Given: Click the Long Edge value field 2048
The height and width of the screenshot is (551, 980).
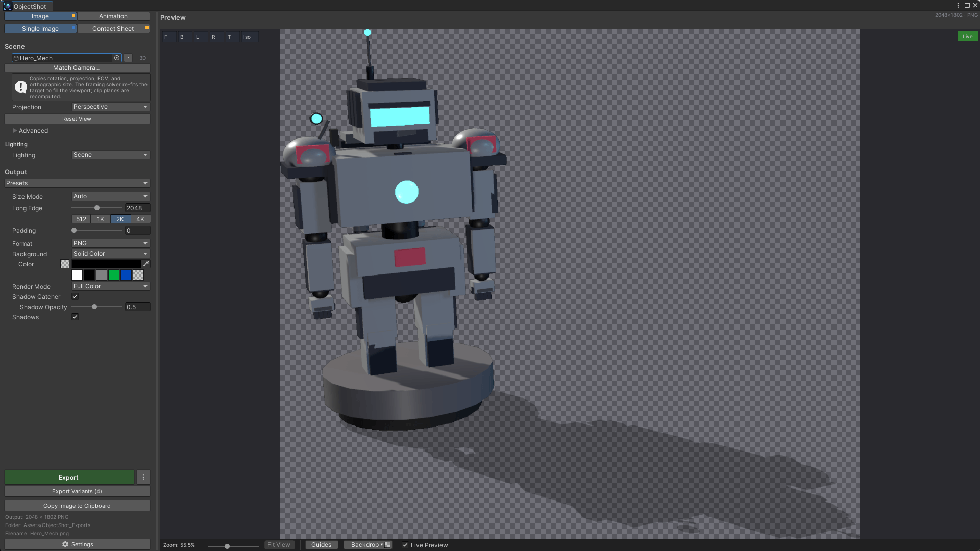Looking at the screenshot, I should pyautogui.click(x=138, y=208).
